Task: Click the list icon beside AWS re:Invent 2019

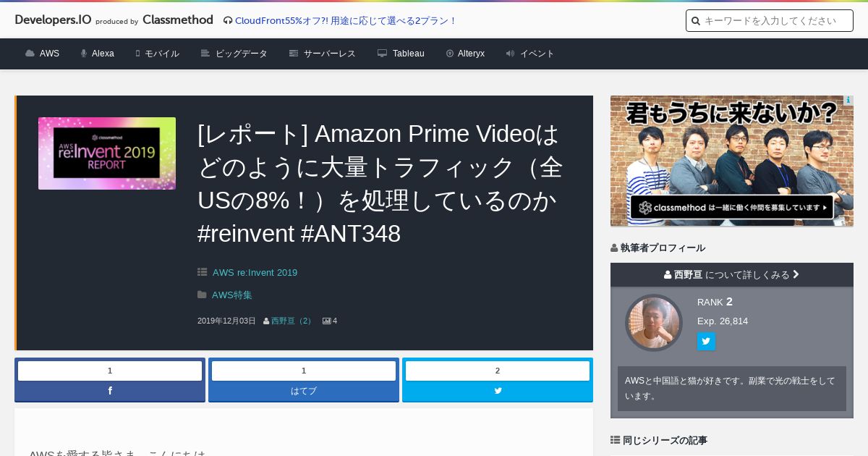Action: 203,272
